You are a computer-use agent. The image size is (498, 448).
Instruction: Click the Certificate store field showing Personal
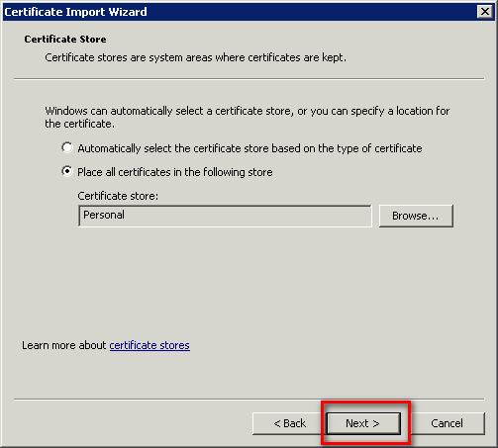[x=225, y=216]
